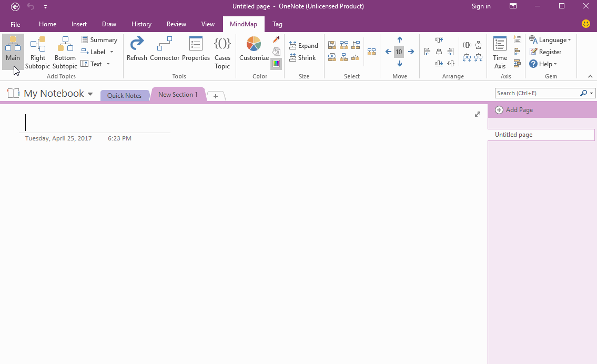Move selection right with the right arrow
597x364 pixels.
411,52
